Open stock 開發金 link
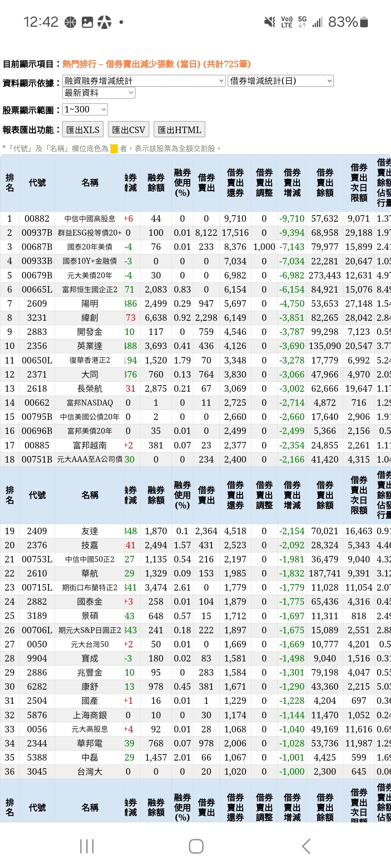Image resolution: width=391 pixels, height=868 pixels. [x=90, y=332]
